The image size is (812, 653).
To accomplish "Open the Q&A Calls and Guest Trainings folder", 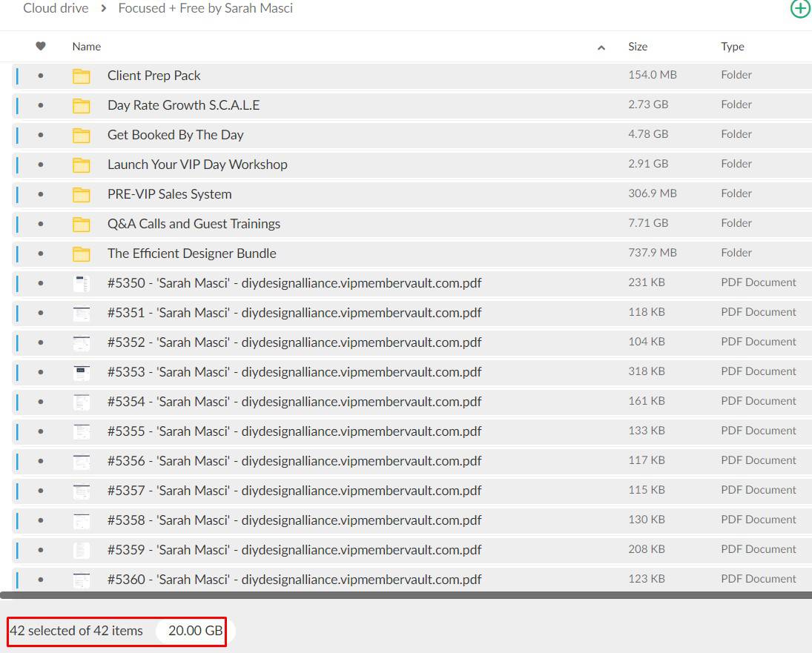I will pos(194,224).
